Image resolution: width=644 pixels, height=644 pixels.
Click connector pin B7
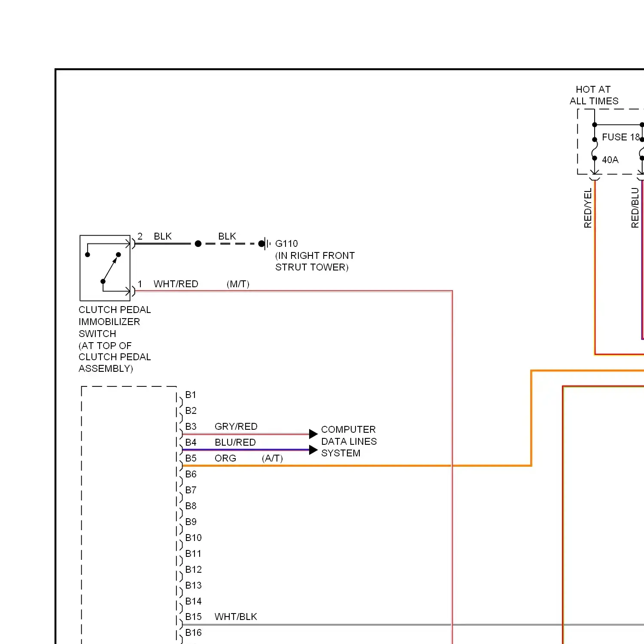[x=191, y=490]
